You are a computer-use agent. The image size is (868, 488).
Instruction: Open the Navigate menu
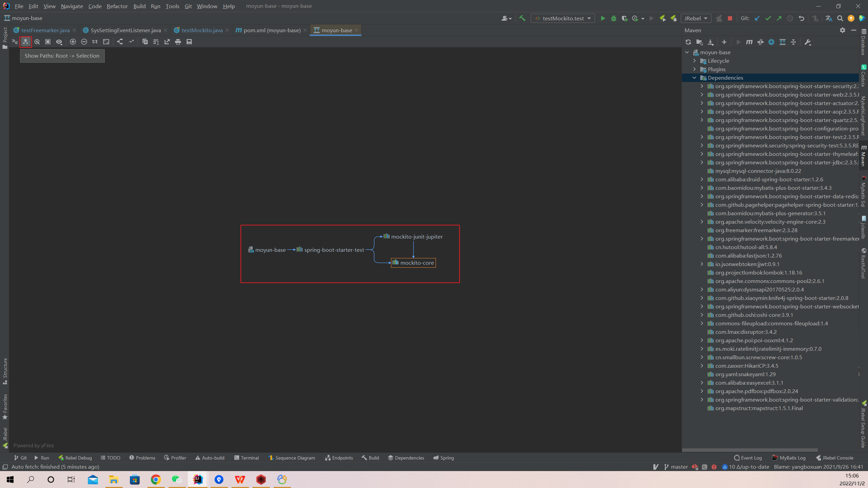coord(72,6)
